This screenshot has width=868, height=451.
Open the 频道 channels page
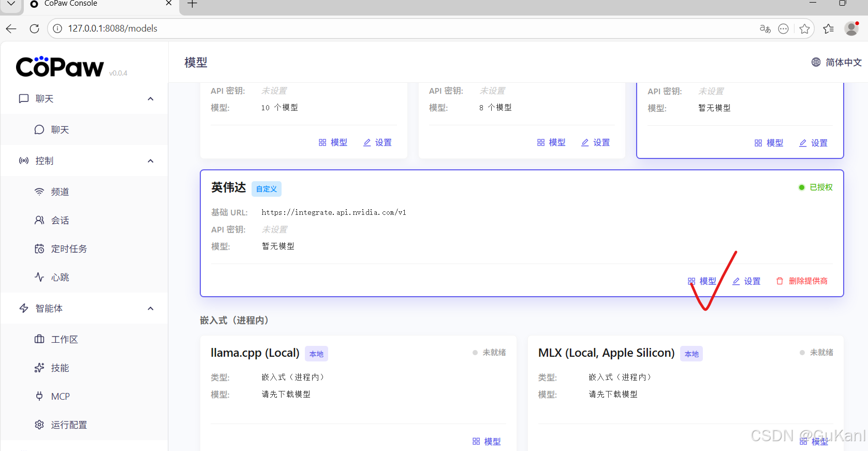[84, 192]
